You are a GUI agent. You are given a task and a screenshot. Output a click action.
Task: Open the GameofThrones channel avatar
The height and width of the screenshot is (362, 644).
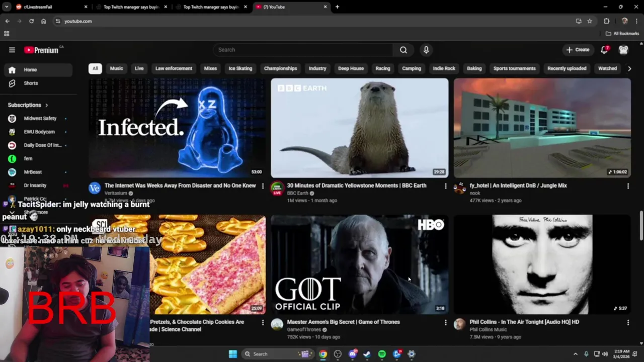click(277, 324)
